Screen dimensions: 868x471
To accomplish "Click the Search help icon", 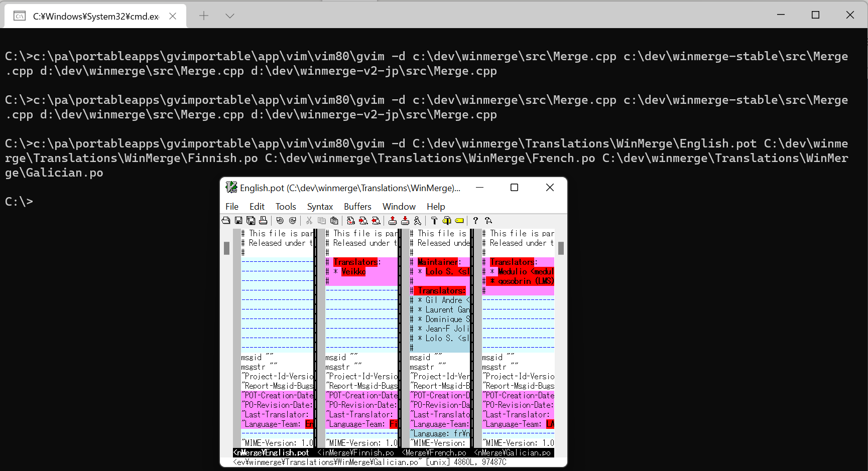I will [x=488, y=221].
